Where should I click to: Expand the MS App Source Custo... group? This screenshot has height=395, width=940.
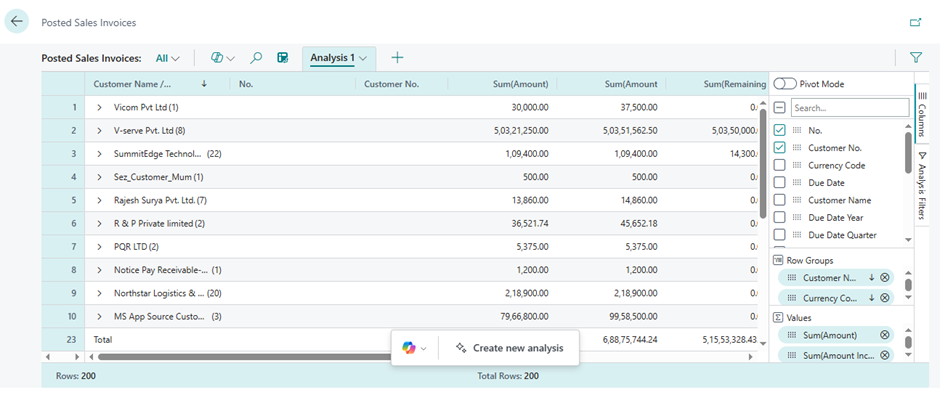point(100,316)
